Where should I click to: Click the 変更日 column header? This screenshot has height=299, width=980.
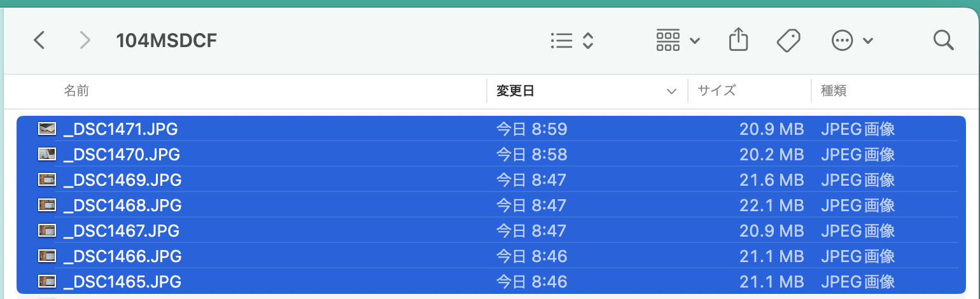[x=515, y=91]
